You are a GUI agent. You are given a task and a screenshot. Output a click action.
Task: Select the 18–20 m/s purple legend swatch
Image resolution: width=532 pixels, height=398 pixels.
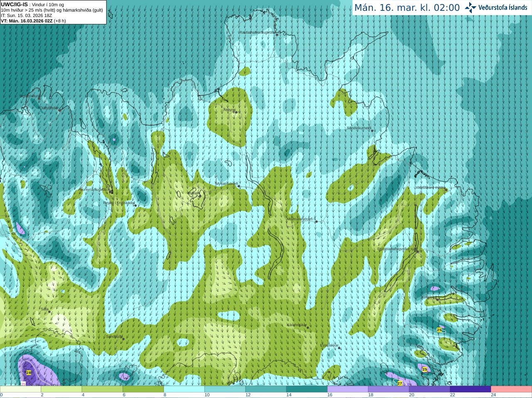pyautogui.click(x=389, y=389)
